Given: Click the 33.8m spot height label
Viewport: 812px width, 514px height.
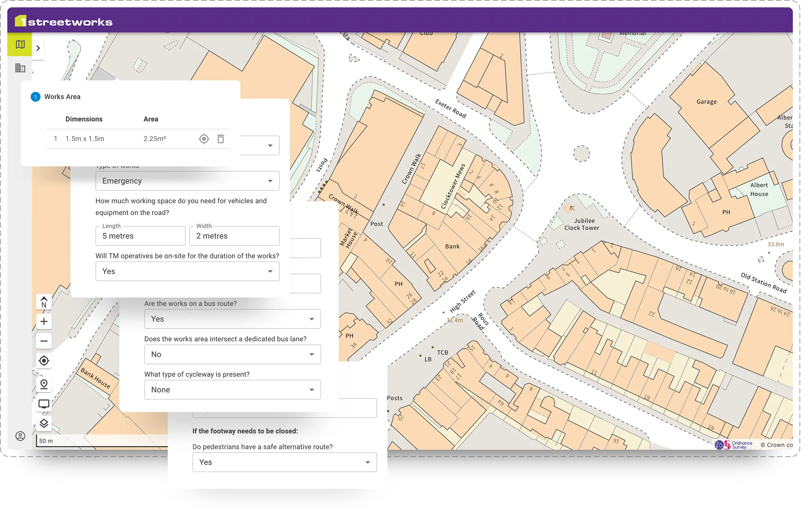Looking at the screenshot, I should (x=776, y=244).
